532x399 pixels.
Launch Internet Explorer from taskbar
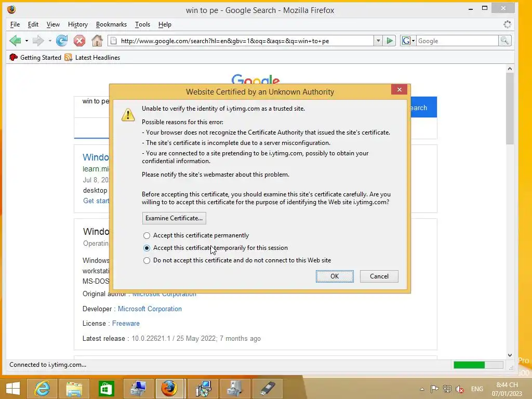[42, 389]
